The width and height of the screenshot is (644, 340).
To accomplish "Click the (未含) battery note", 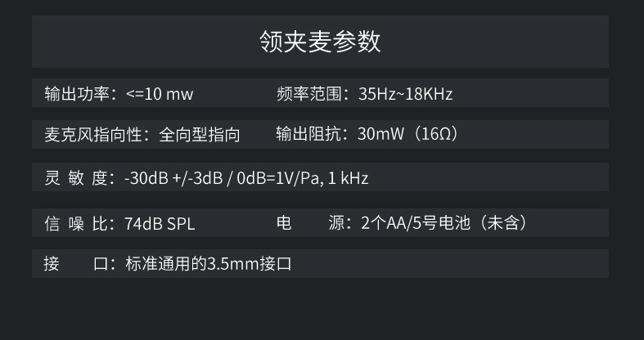I will pyautogui.click(x=503, y=222).
